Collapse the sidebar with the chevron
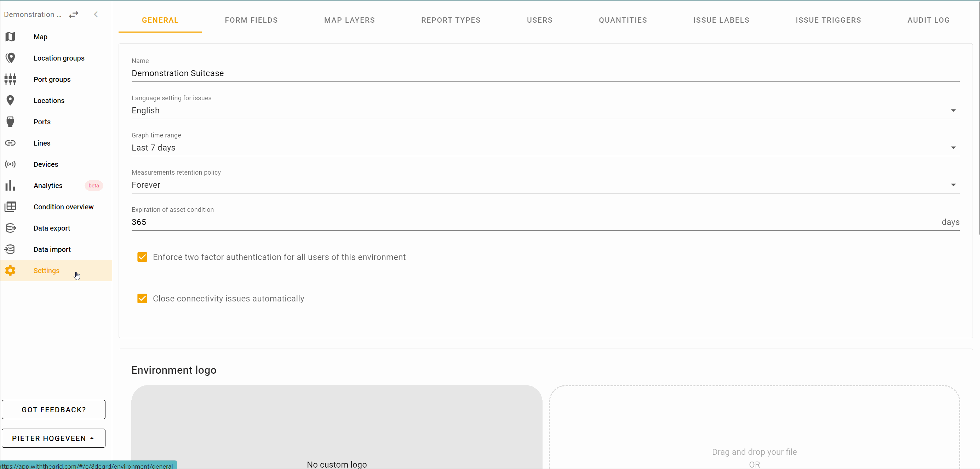Screen dimensions: 980x469 [96, 15]
